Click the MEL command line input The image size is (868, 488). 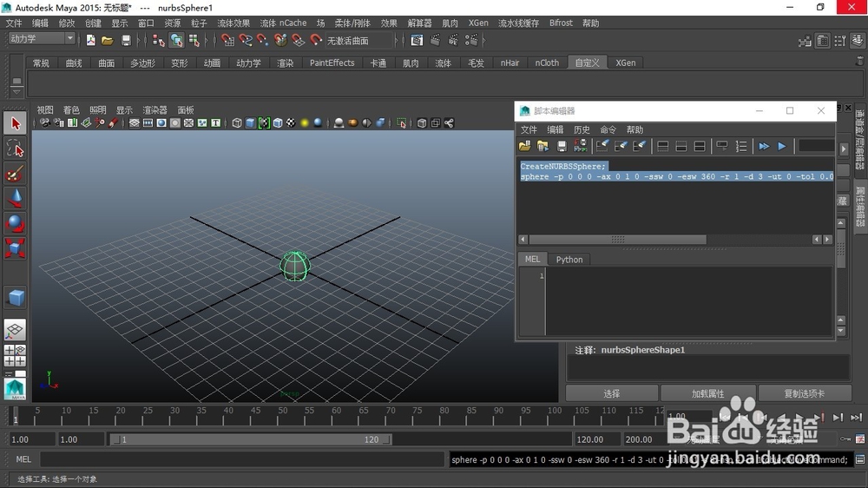242,459
